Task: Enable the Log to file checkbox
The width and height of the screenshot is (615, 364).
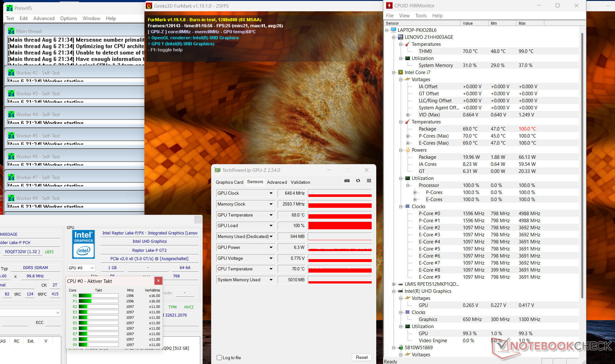Action: click(x=219, y=358)
